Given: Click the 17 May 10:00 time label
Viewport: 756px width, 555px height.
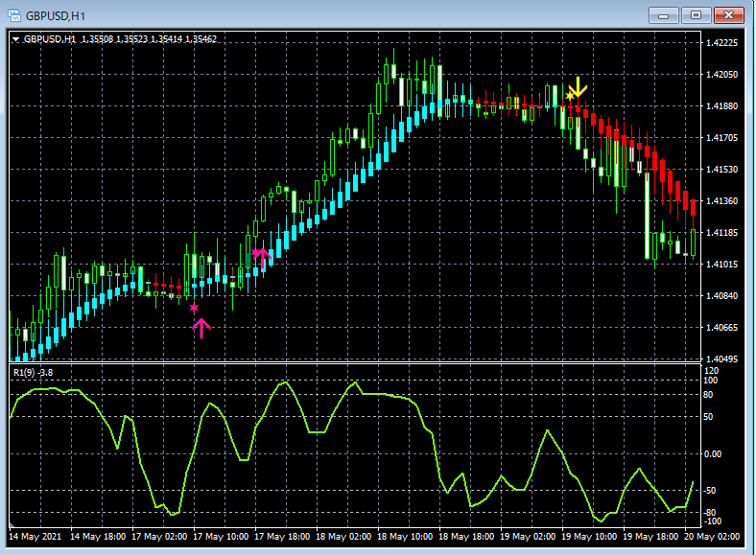Looking at the screenshot, I should pyautogui.click(x=221, y=536).
